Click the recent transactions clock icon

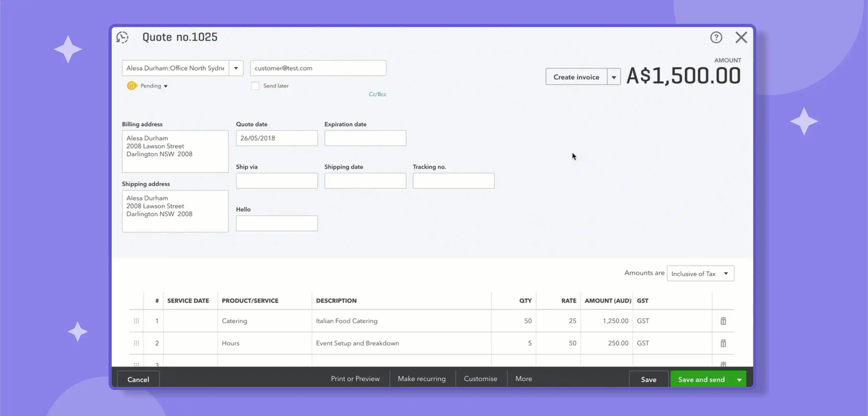[122, 37]
